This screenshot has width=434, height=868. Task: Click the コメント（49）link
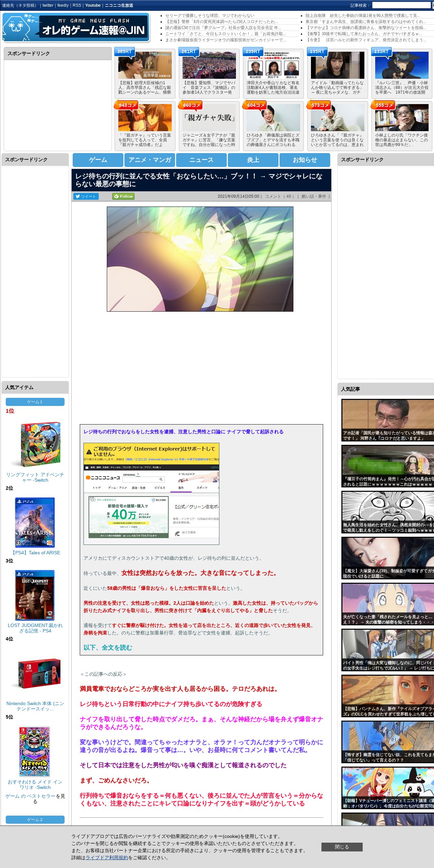click(280, 196)
